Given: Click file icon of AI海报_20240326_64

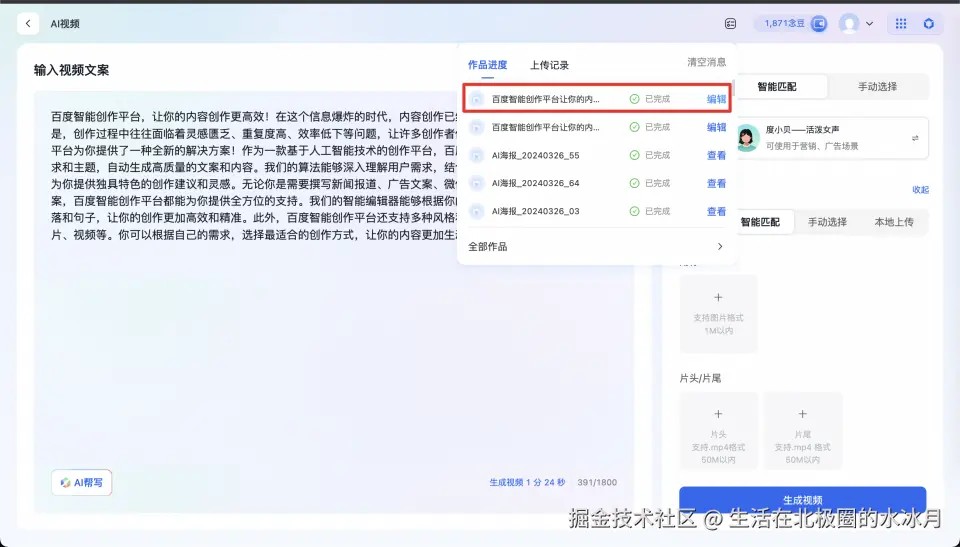Looking at the screenshot, I should point(477,183).
